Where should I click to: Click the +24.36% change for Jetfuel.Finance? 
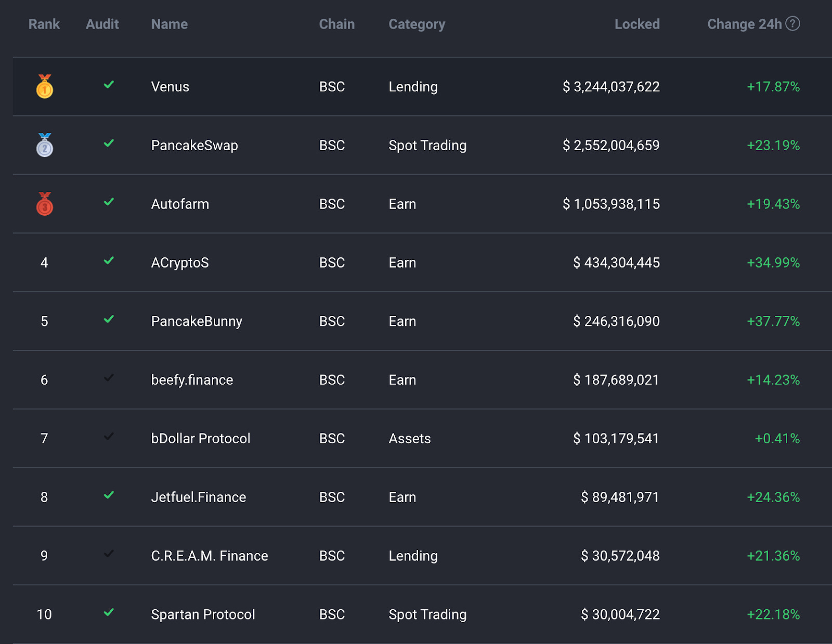[x=773, y=497]
